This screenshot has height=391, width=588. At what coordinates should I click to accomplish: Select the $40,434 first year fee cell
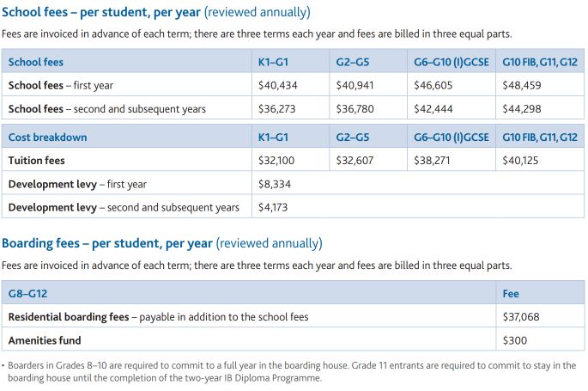point(276,86)
